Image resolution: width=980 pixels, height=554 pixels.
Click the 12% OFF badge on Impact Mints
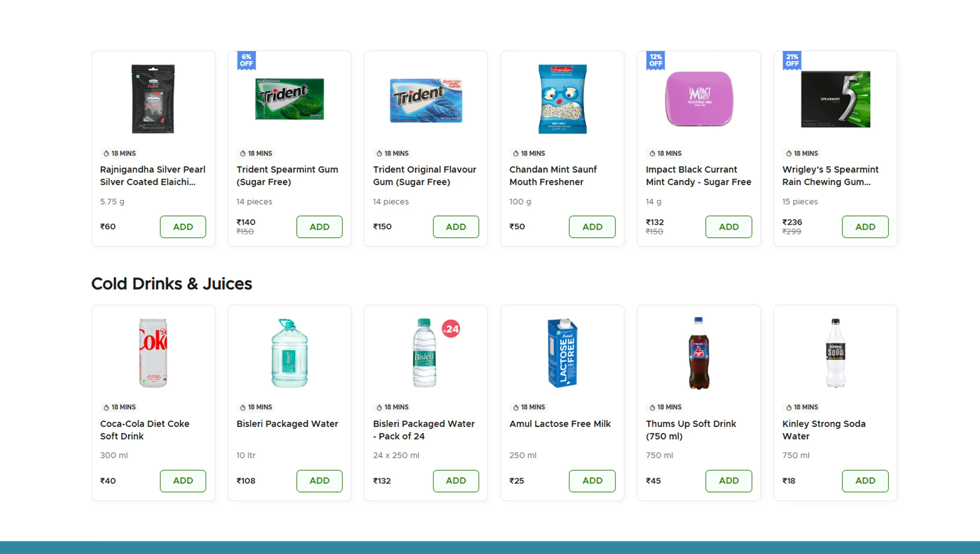click(656, 60)
